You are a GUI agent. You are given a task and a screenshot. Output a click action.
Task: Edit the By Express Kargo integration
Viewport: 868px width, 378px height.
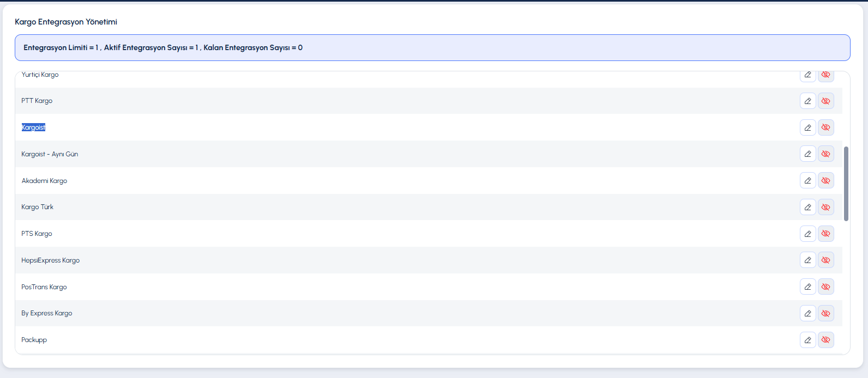point(808,313)
